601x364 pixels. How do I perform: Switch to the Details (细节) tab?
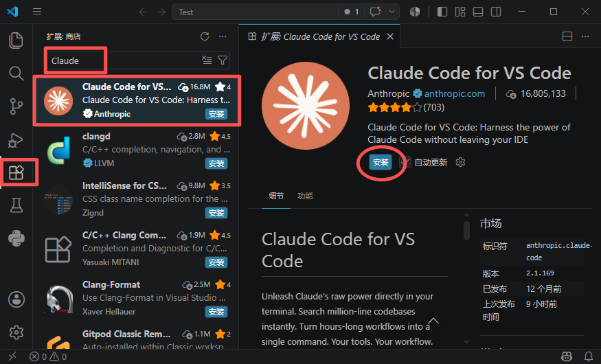point(276,196)
